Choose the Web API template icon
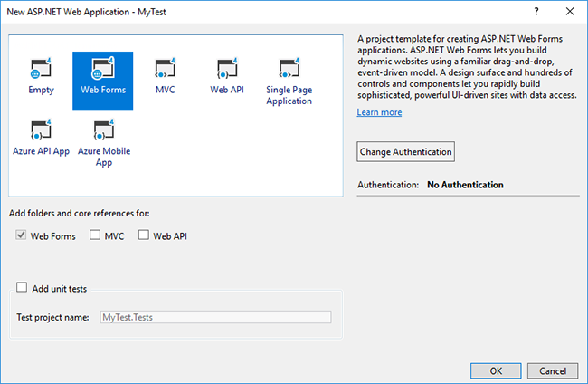This screenshot has height=384, width=588. pos(227,68)
